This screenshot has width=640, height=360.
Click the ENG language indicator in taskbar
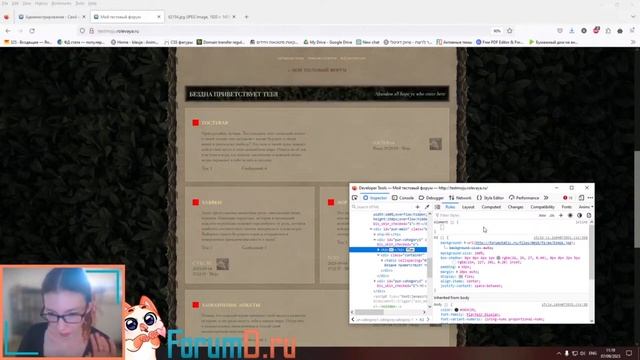[x=593, y=353]
